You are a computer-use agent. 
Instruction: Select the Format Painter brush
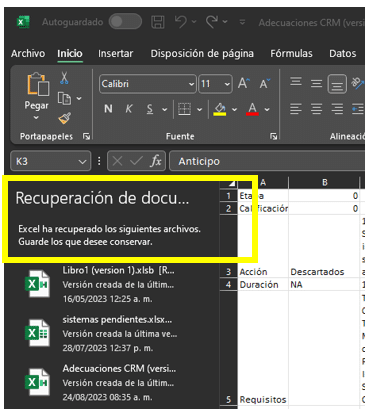tap(64, 118)
